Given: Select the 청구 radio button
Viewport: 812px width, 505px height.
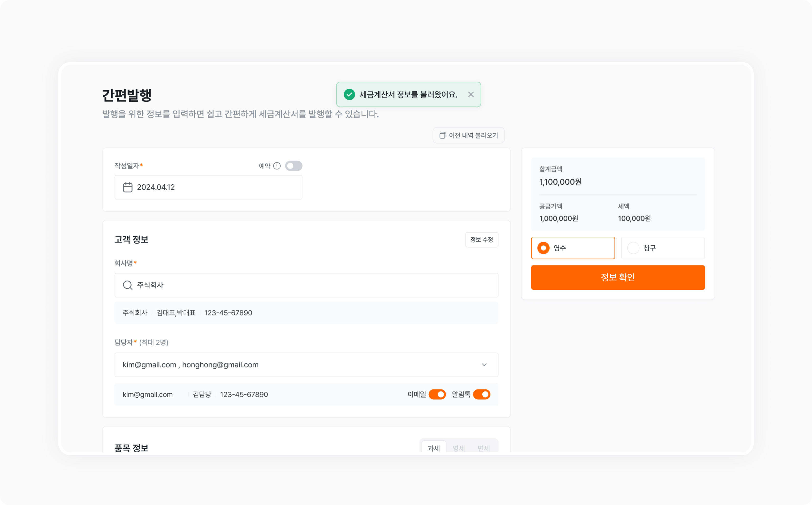Looking at the screenshot, I should [633, 248].
